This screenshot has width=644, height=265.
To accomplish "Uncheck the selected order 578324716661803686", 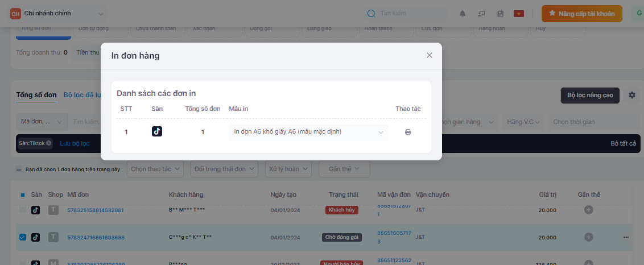I will [x=23, y=237].
